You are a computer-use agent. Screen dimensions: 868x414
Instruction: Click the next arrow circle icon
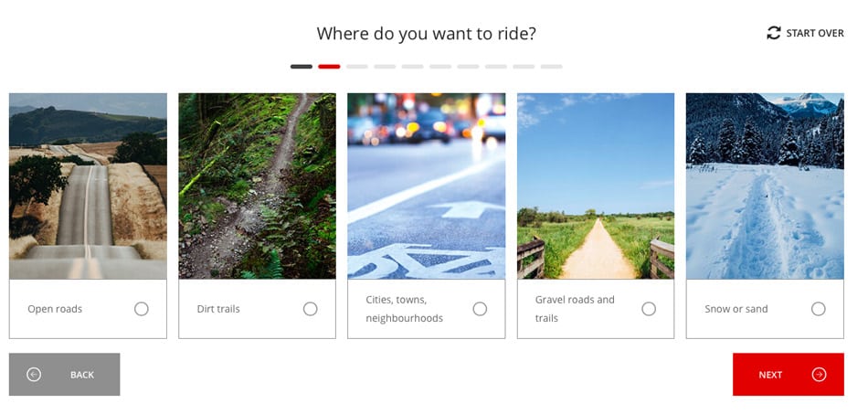tap(819, 375)
